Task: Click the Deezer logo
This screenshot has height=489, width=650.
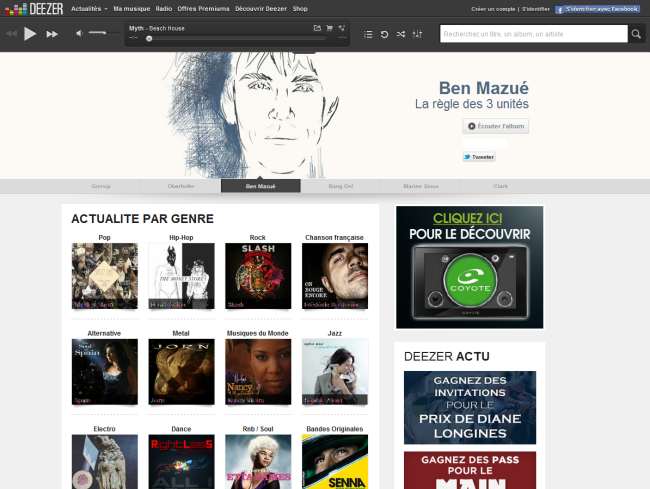Action: point(34,9)
